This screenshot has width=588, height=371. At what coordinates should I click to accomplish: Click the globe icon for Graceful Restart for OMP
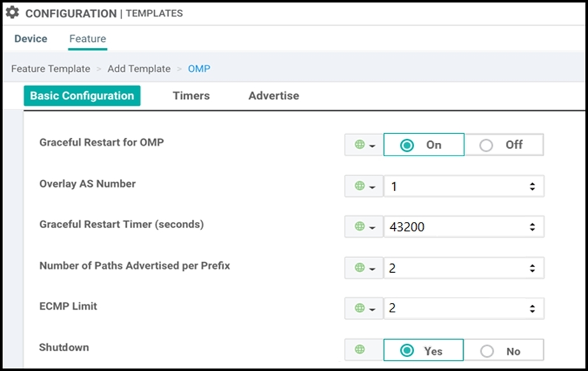coord(360,145)
